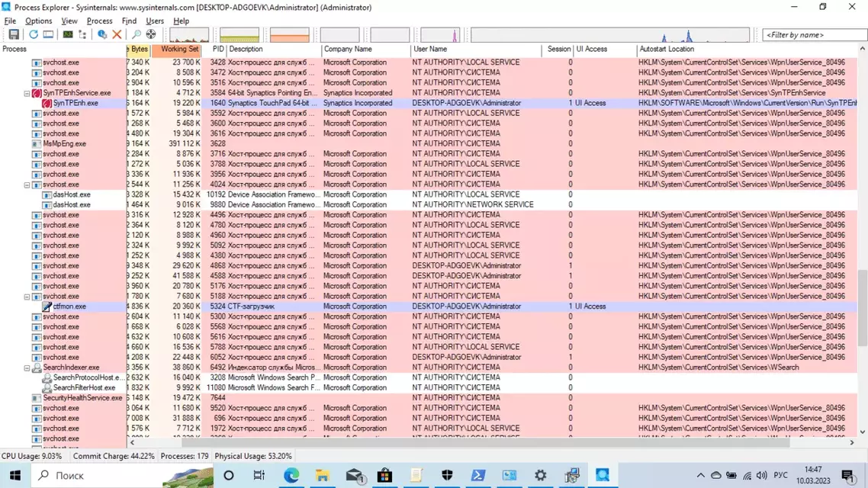Open the Users menu
This screenshot has height=488, width=868.
(x=154, y=21)
